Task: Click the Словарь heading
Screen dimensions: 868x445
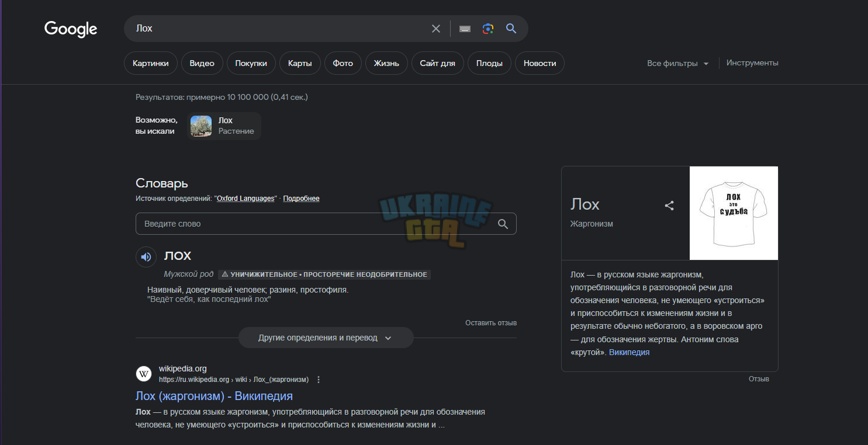Action: [x=162, y=183]
